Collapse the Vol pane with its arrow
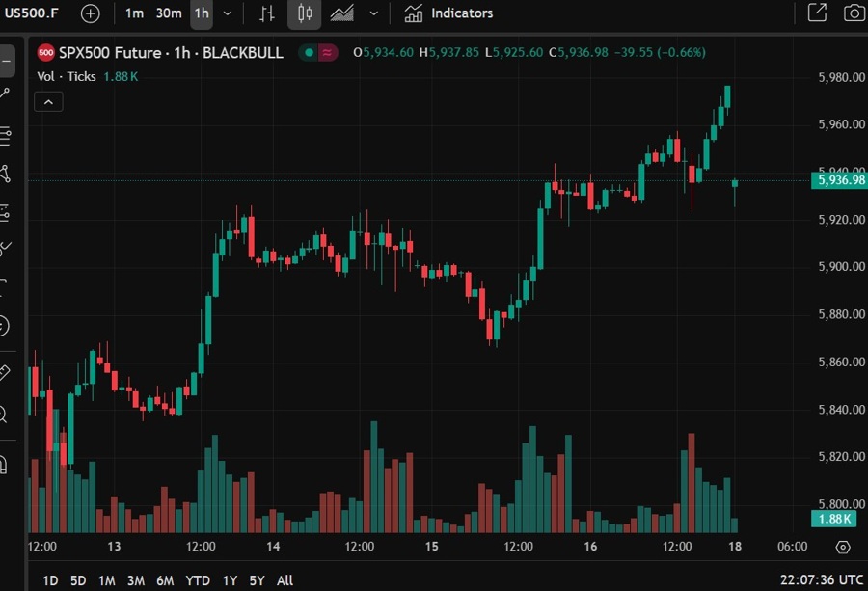The height and width of the screenshot is (591, 868). 48,100
